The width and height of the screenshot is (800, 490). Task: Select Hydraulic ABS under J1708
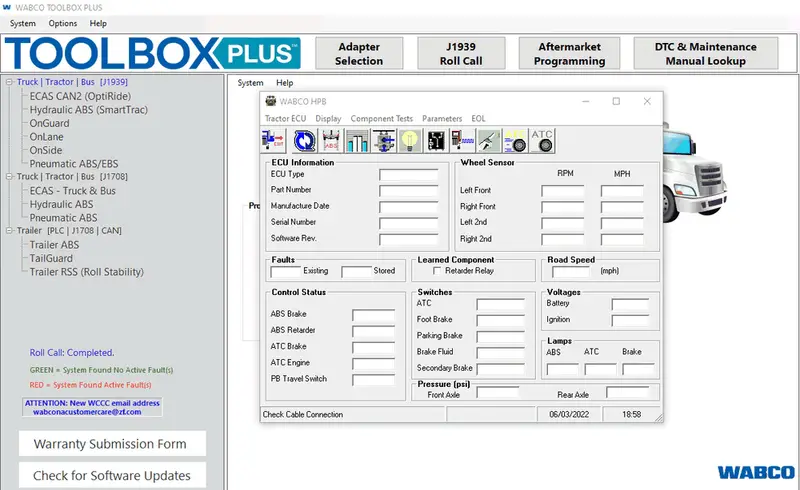point(61,204)
